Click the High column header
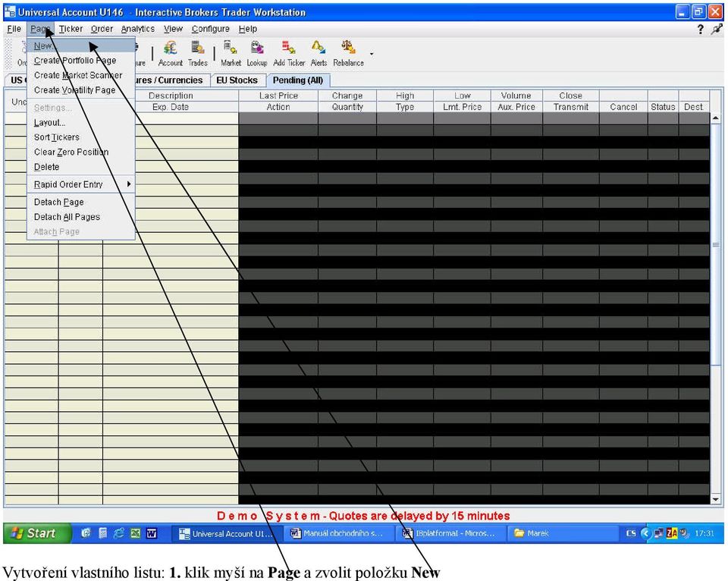The width and height of the screenshot is (728, 581). click(405, 96)
